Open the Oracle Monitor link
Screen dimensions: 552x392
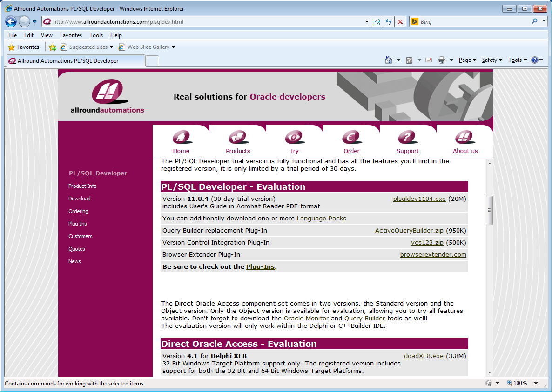[x=306, y=319]
